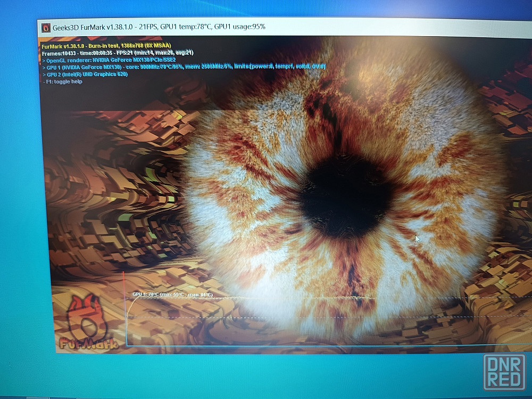Click the 'Frames:10433 - time:00:08:35' stats line
532x399 pixels.
click(x=118, y=53)
